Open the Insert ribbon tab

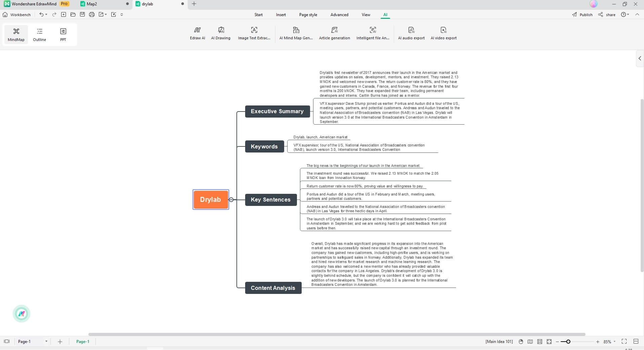click(281, 15)
